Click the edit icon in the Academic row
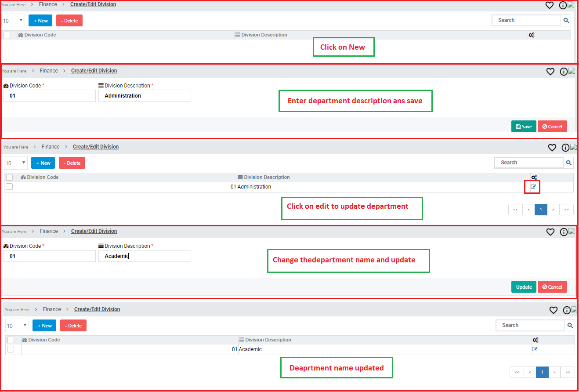The image size is (579, 392). pos(535,349)
